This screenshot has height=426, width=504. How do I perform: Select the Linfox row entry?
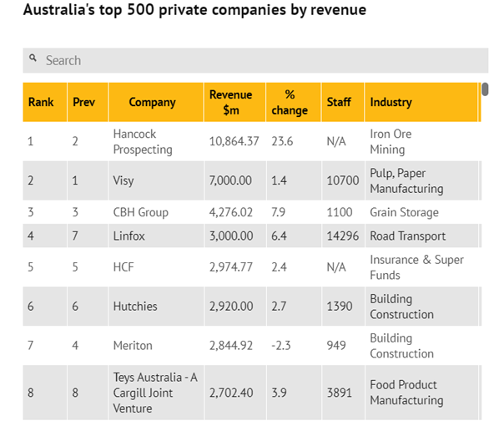point(252,236)
